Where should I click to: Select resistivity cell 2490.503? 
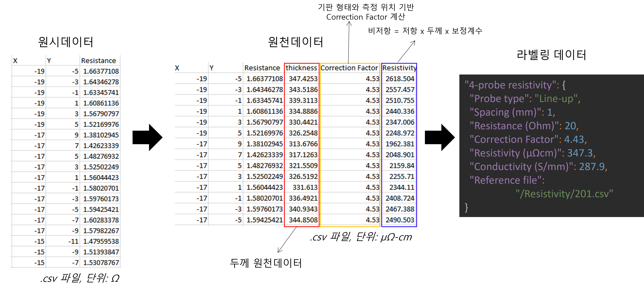400,220
